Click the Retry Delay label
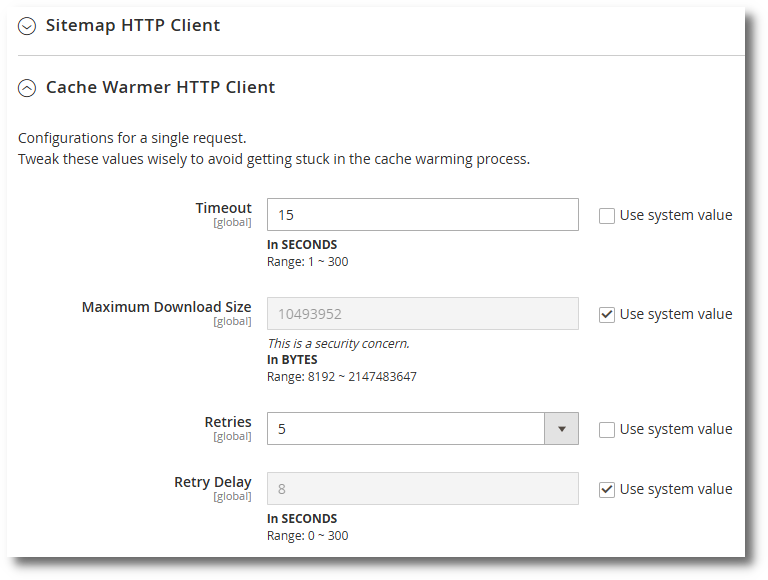This screenshot has height=580, width=768. pyautogui.click(x=213, y=482)
